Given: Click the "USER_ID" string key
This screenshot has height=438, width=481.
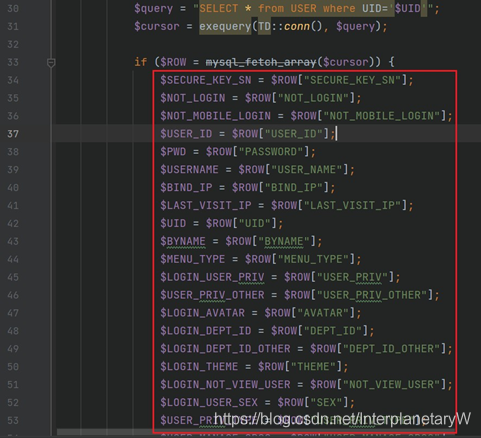Looking at the screenshot, I should [x=294, y=134].
